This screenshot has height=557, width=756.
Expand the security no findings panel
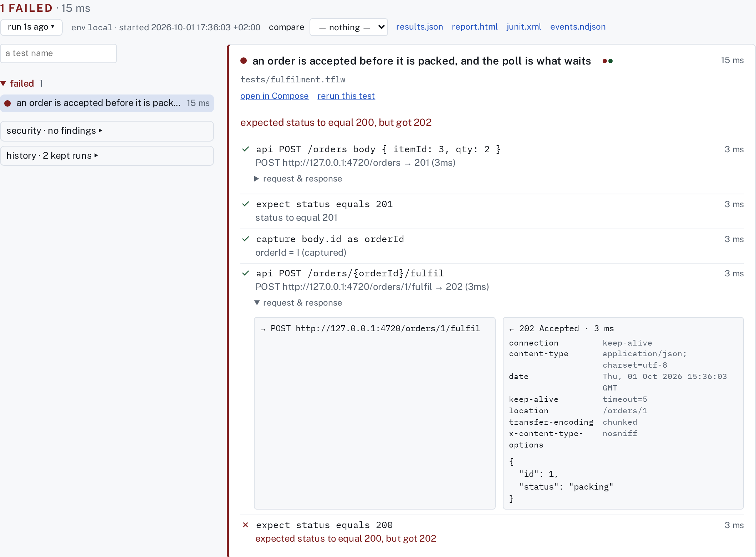click(x=107, y=131)
